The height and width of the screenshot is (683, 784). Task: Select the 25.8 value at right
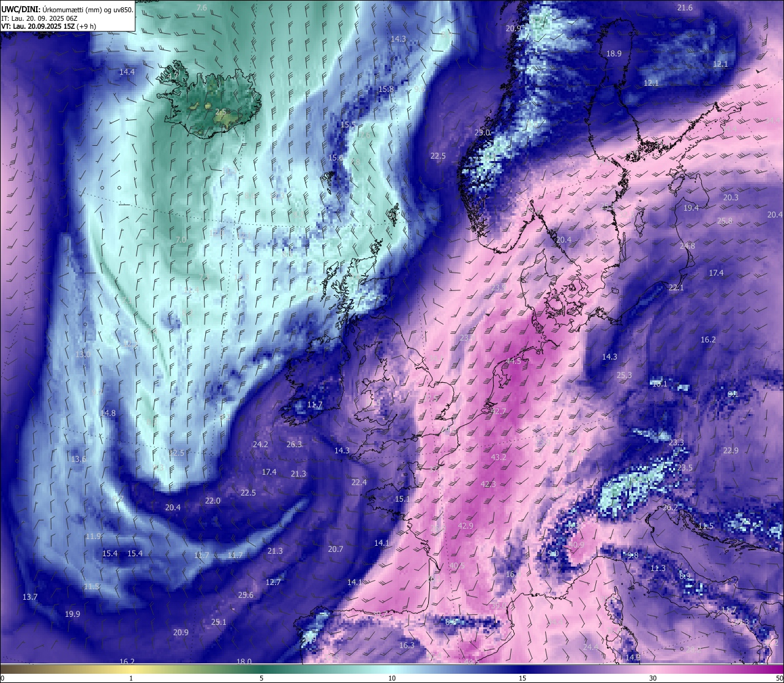[x=725, y=221]
